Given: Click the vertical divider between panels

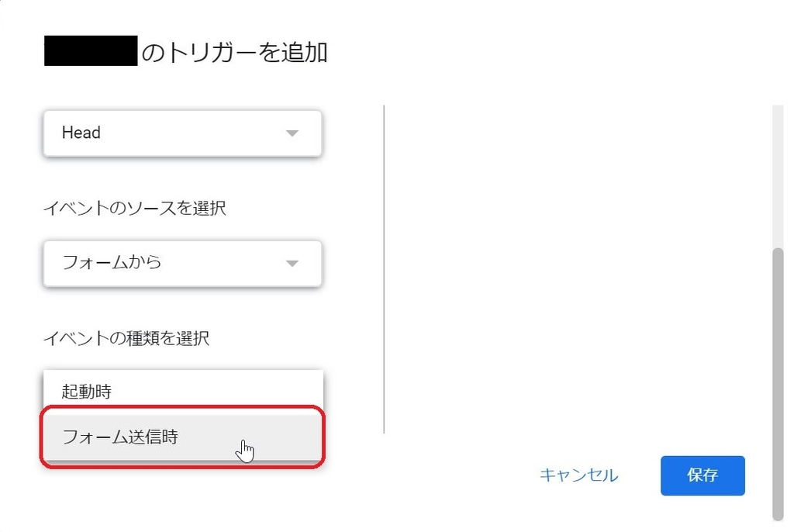Looking at the screenshot, I should pyautogui.click(x=385, y=268).
